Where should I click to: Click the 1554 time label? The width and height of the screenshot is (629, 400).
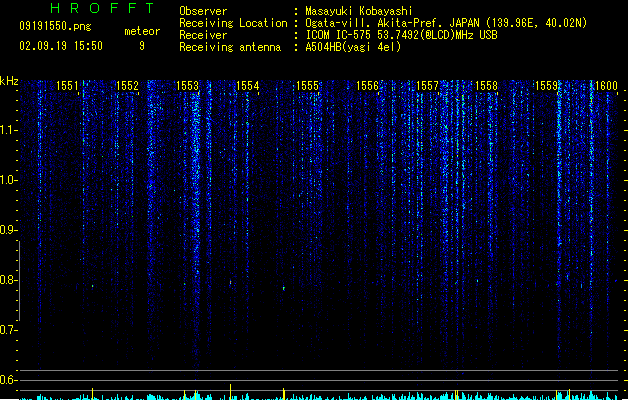248,86
